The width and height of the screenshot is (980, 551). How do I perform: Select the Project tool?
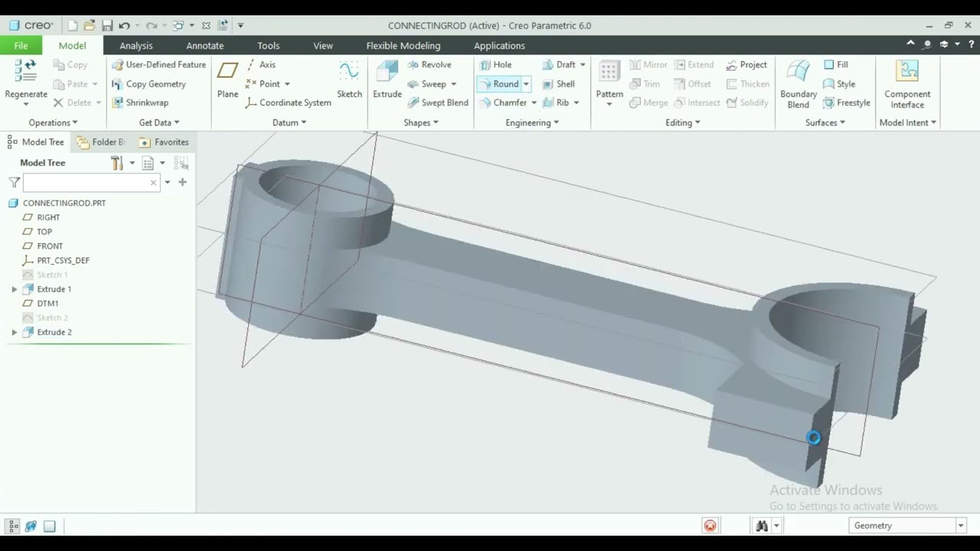click(746, 65)
